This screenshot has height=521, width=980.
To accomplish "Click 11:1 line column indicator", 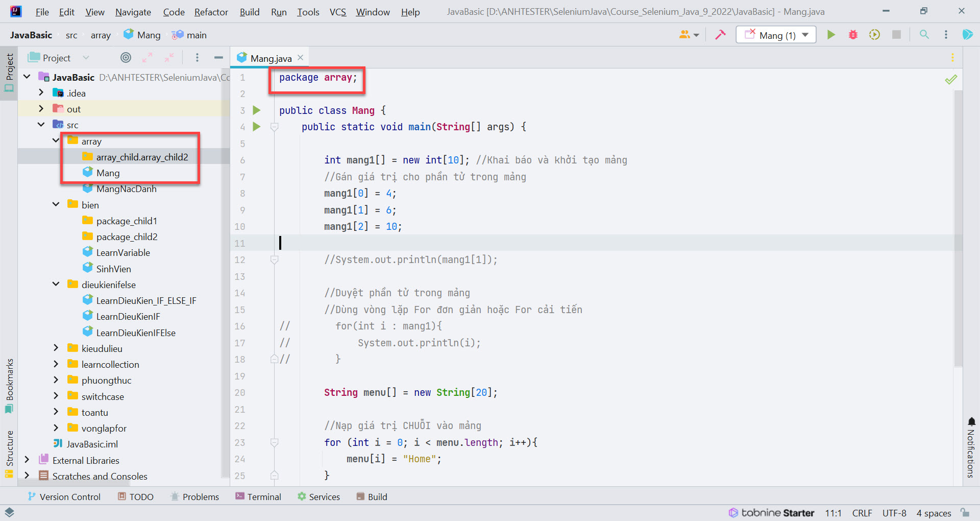I will click(x=833, y=513).
